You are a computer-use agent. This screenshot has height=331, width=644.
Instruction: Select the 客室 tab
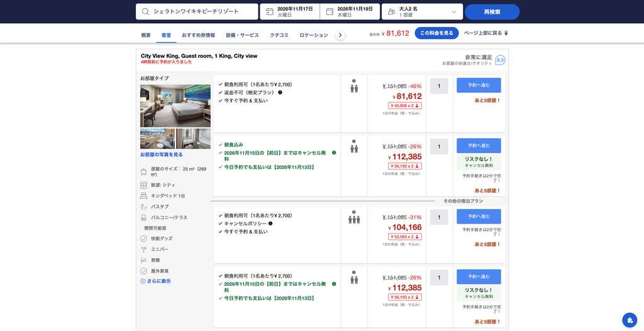(x=166, y=35)
